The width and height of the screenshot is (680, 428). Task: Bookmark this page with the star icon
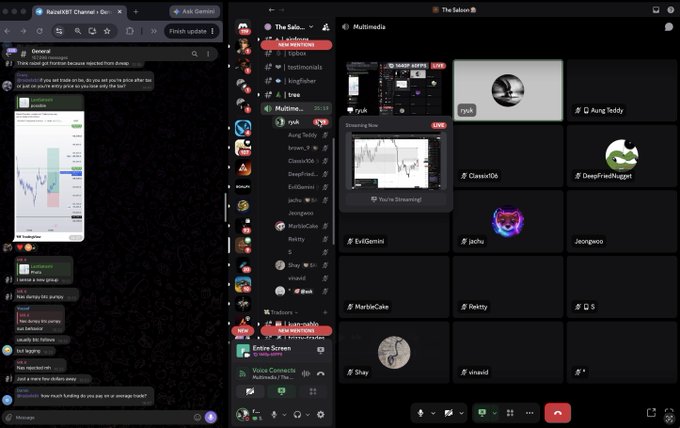tap(107, 31)
